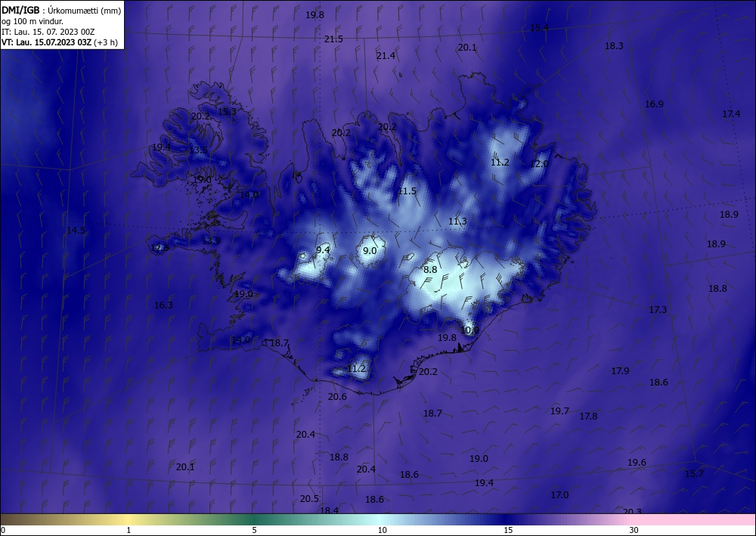The width and height of the screenshot is (756, 536).
Task: Click the '10.0' value label
Action: (469, 330)
